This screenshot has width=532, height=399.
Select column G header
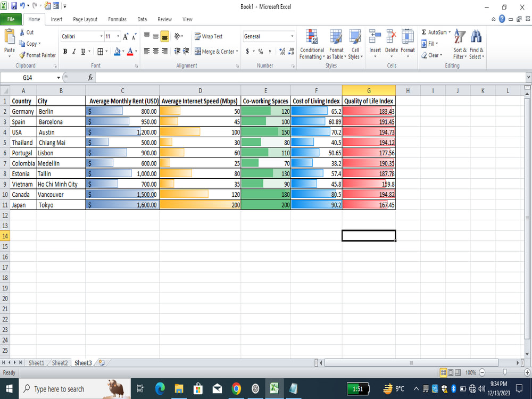tap(369, 90)
